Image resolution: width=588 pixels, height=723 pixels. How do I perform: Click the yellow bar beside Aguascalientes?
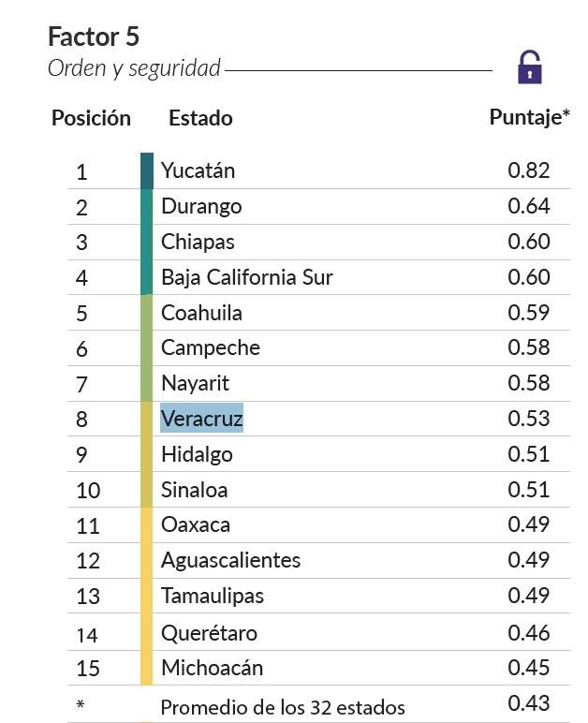pyautogui.click(x=147, y=560)
